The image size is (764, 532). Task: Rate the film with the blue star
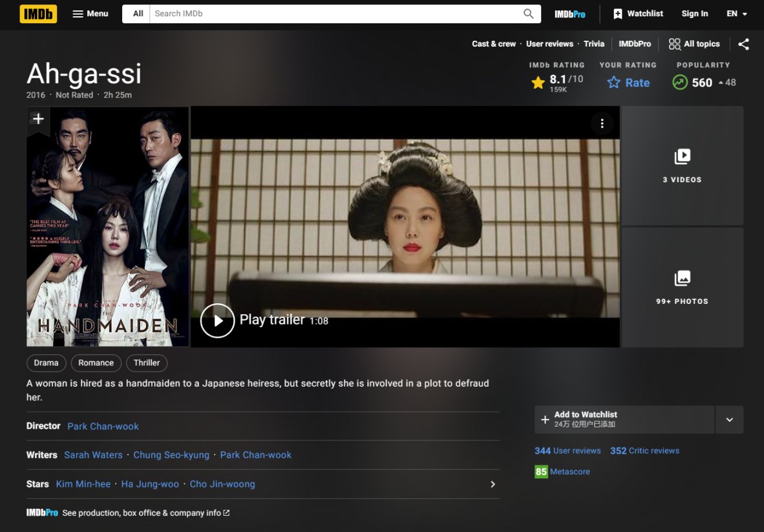click(x=628, y=83)
